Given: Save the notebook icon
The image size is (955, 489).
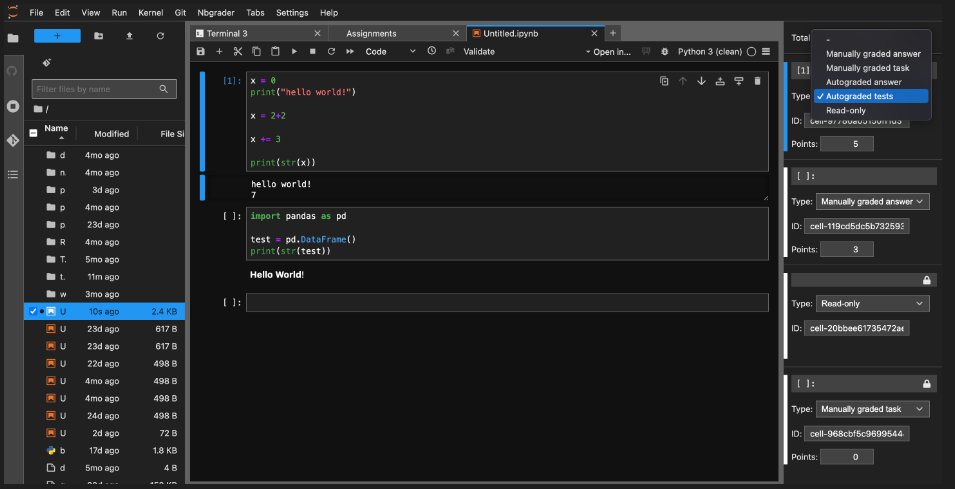Looking at the screenshot, I should tap(201, 52).
